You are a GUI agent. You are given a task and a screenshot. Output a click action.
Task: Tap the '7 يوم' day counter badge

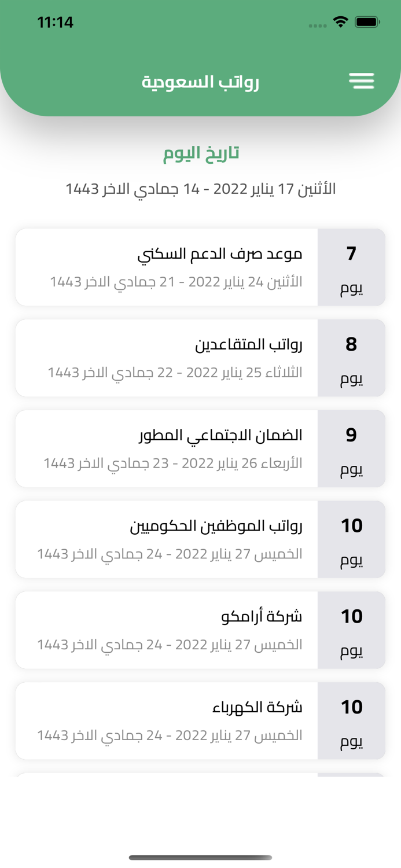(351, 267)
